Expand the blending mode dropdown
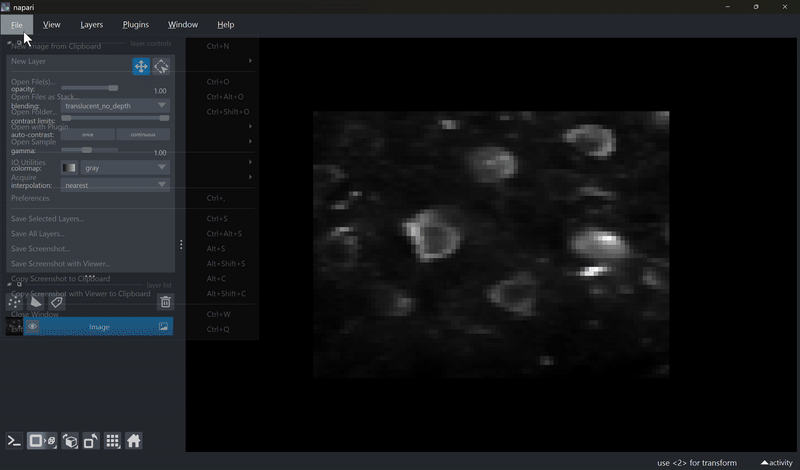800x470 pixels. coord(115,105)
